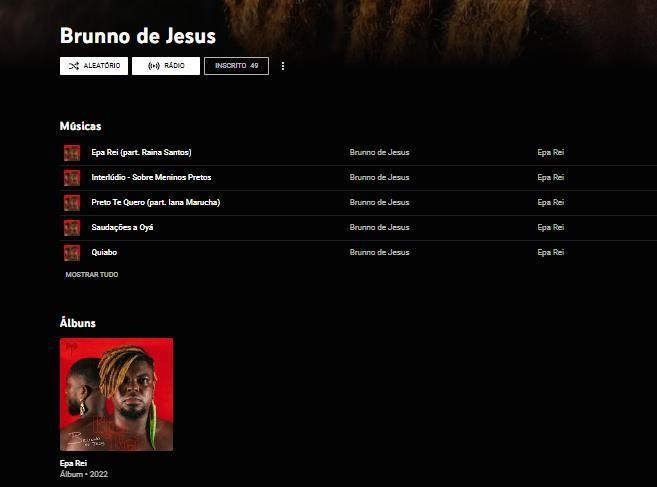The image size is (657, 487).
Task: Click the Saudações a Oyá track thumbnail
Action: point(72,228)
